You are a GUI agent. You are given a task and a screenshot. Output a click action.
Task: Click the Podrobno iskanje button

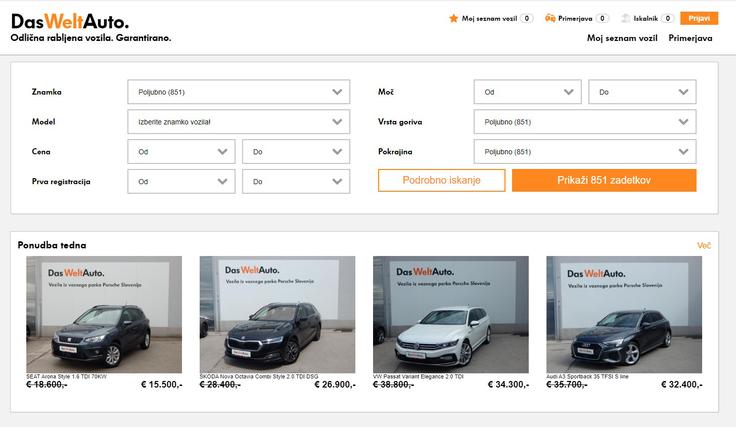coord(442,180)
